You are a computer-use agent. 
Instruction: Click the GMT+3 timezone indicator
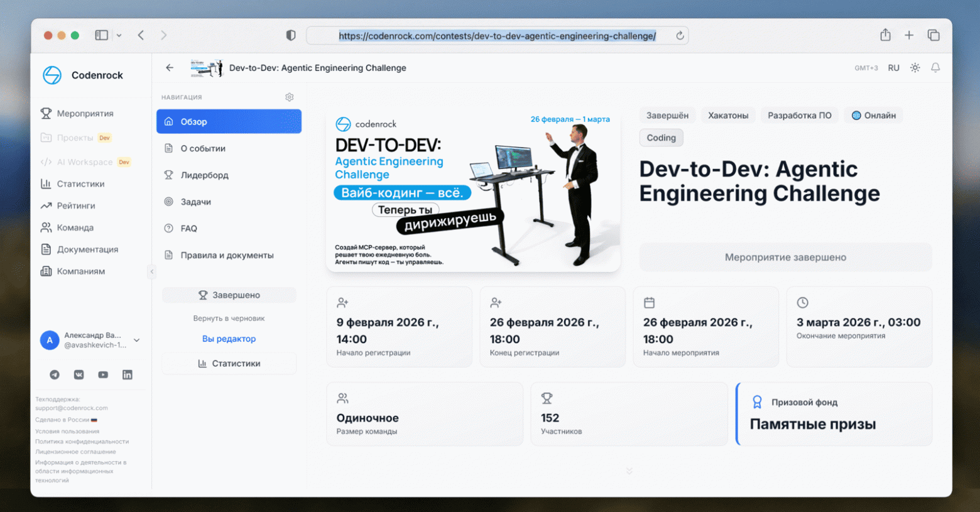pyautogui.click(x=866, y=68)
